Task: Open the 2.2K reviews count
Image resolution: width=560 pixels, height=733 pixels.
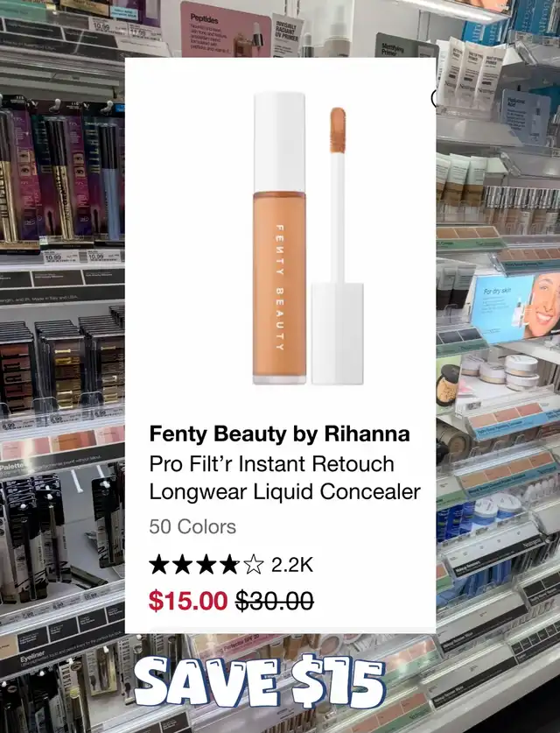Action: click(292, 565)
